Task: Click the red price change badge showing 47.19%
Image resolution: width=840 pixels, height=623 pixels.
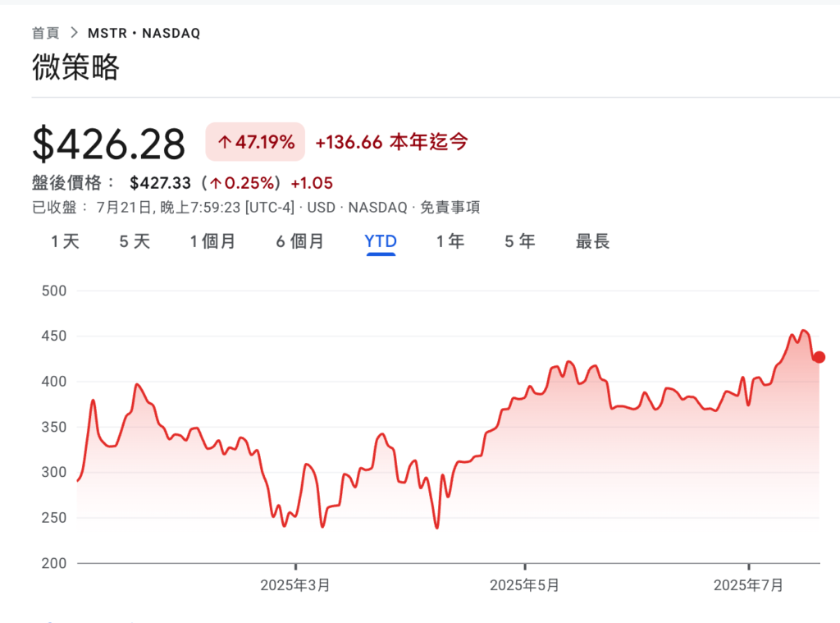Action: click(x=254, y=141)
